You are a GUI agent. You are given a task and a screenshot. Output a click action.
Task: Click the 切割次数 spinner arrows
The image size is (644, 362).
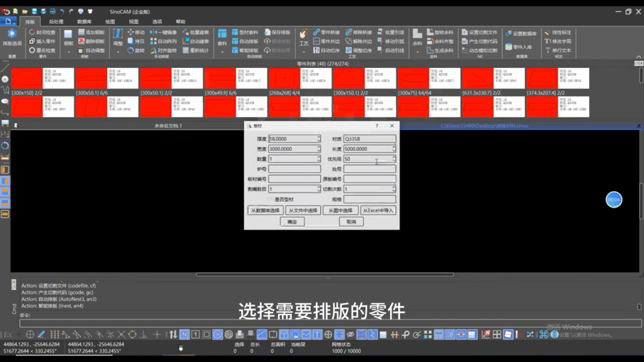(393, 189)
